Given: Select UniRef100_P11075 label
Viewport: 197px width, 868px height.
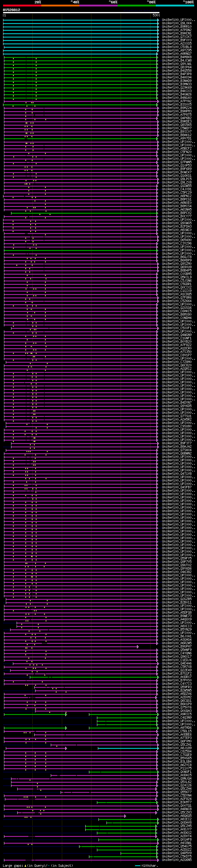Looking at the screenshot, I should 176,768.
